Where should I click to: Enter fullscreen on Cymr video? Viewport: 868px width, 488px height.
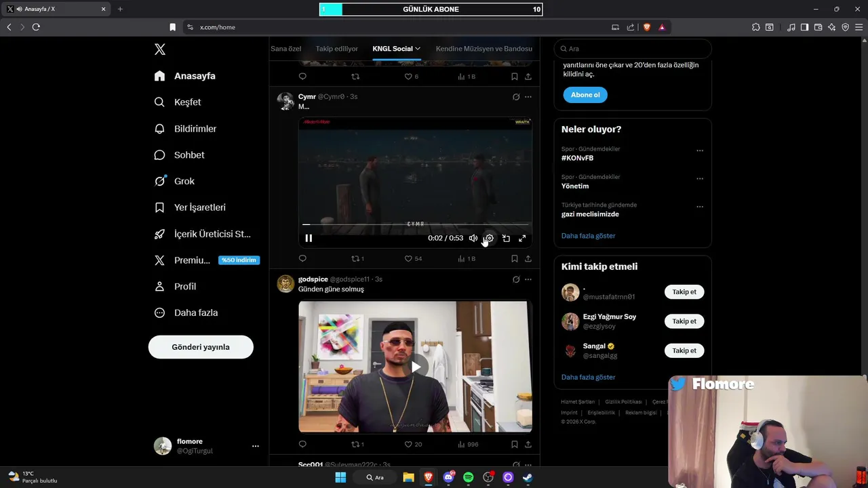(x=522, y=238)
